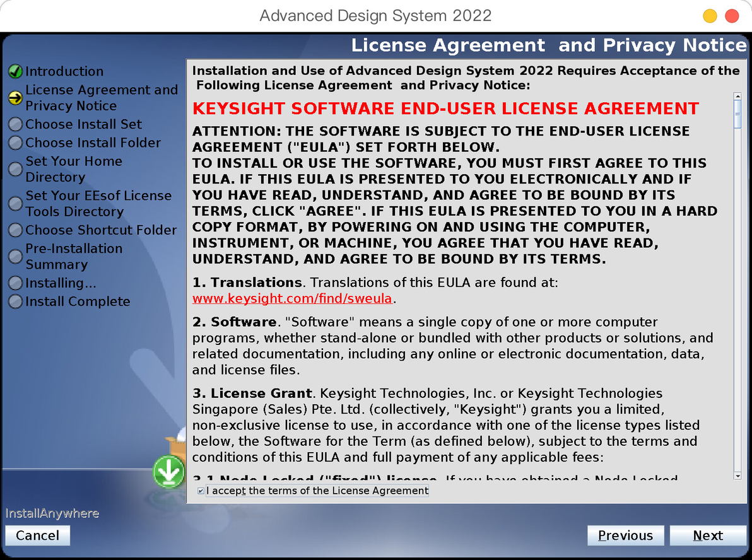Click the Choose Shortcut Folder step label
The width and height of the screenshot is (752, 560).
[x=101, y=230]
